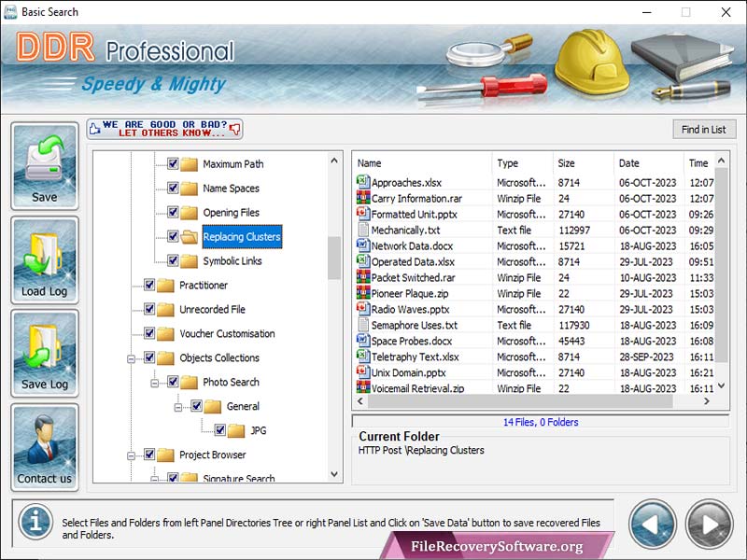The height and width of the screenshot is (560, 747).
Task: Click the folder tree vertical scrollbar thumb
Action: (x=334, y=258)
